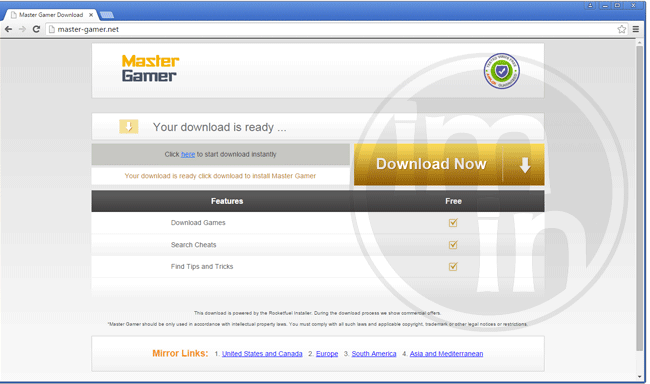Click the 'Find Tips and Tricks' text

tap(202, 266)
